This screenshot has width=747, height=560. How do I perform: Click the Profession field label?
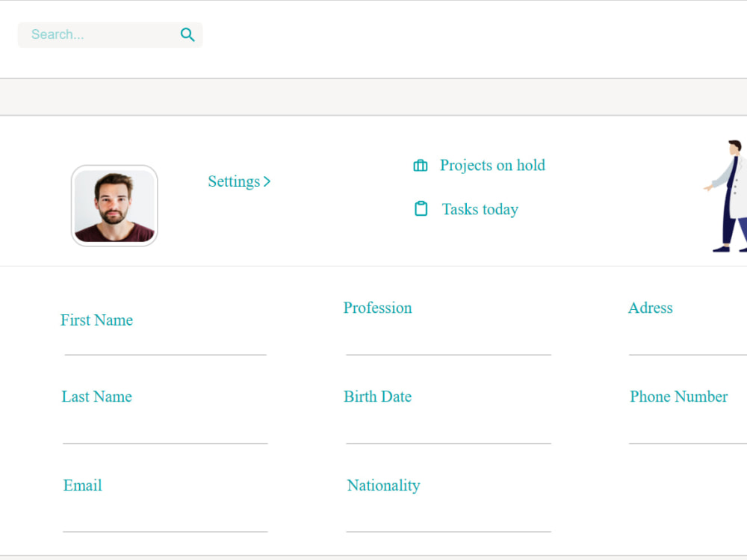pyautogui.click(x=377, y=308)
